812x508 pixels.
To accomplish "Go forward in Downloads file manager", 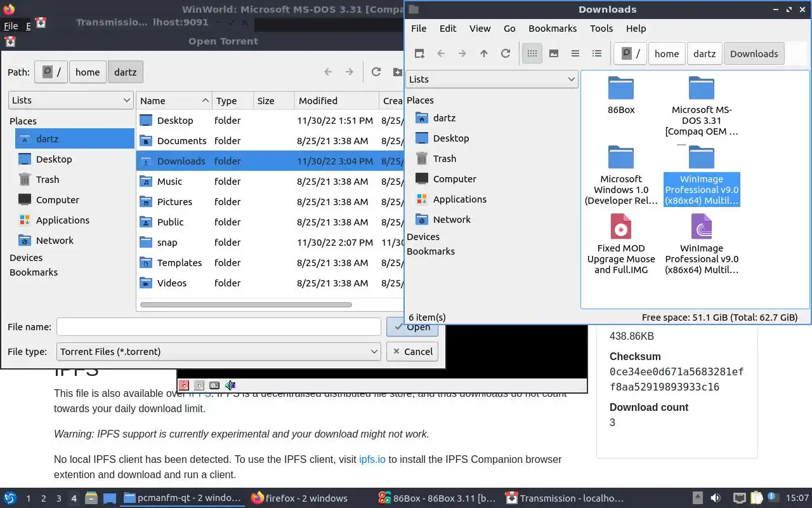I will [x=462, y=53].
